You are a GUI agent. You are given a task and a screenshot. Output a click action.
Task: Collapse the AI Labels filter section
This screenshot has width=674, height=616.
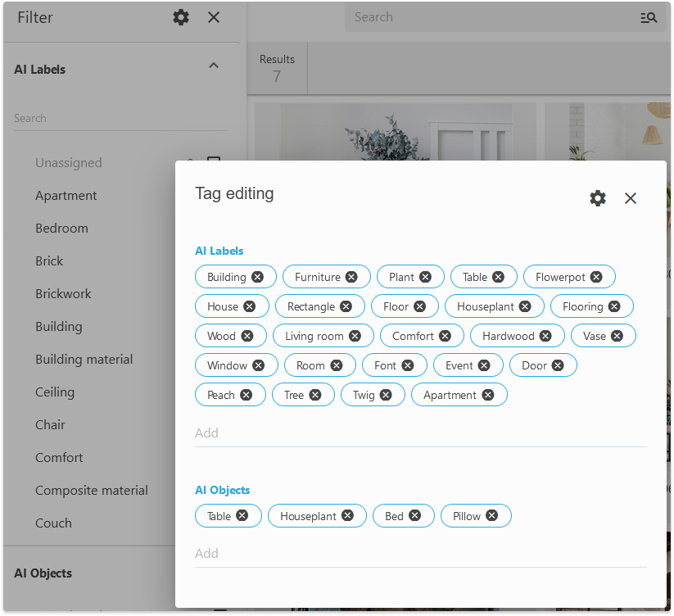click(214, 66)
